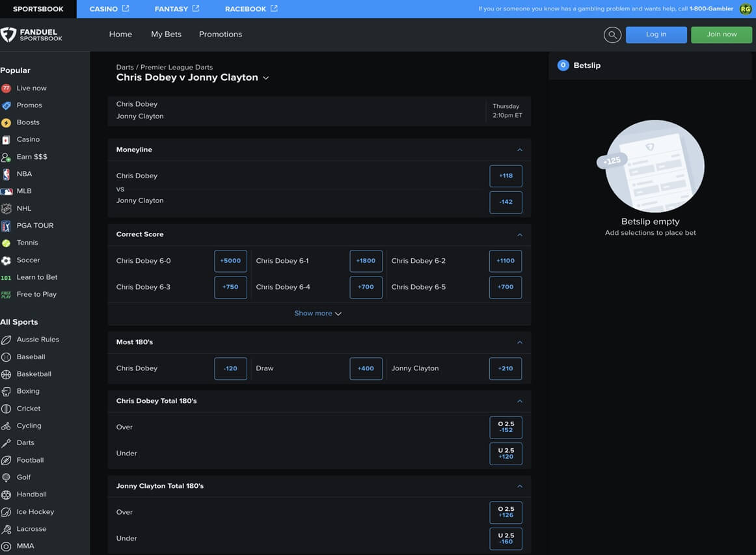Select Chris Dobey 6-1 at +1800

coord(366,261)
